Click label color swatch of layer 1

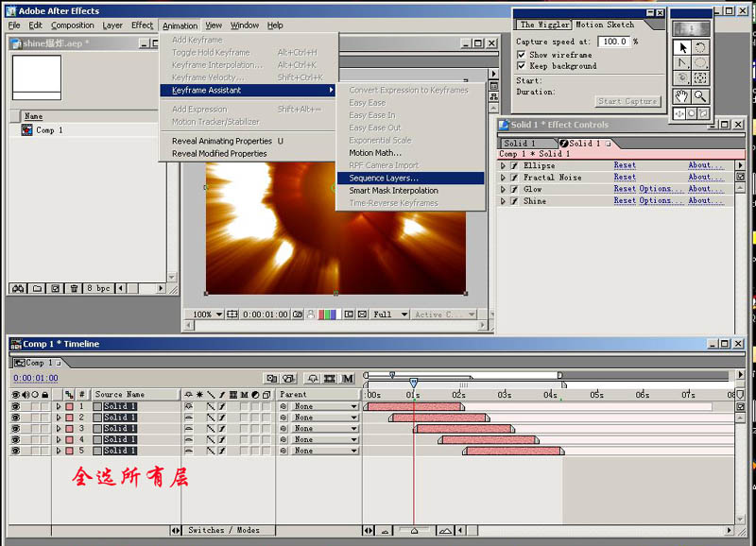tap(69, 406)
